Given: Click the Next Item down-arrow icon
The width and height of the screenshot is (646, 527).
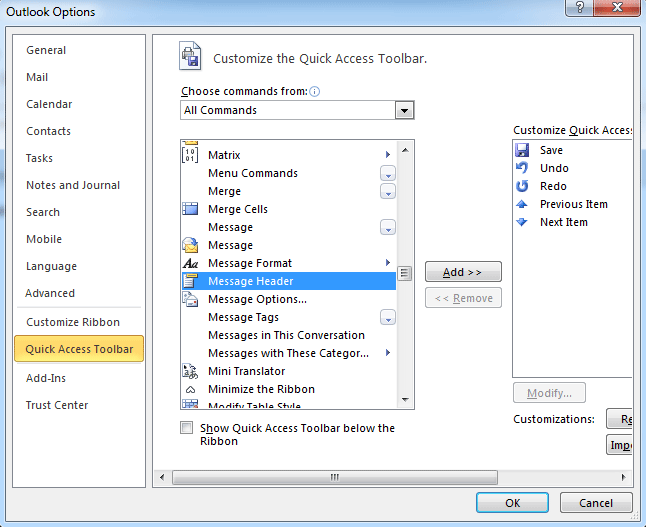Looking at the screenshot, I should click(x=522, y=222).
